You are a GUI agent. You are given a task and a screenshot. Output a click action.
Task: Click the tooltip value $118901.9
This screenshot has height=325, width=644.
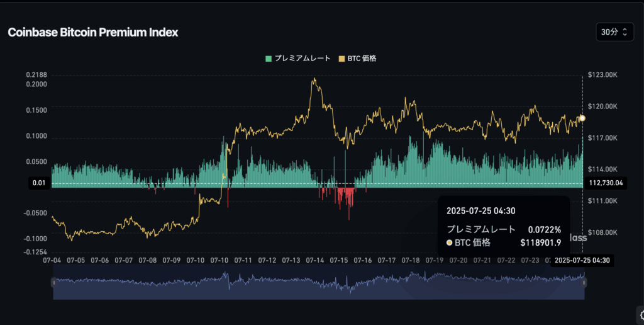coord(540,242)
